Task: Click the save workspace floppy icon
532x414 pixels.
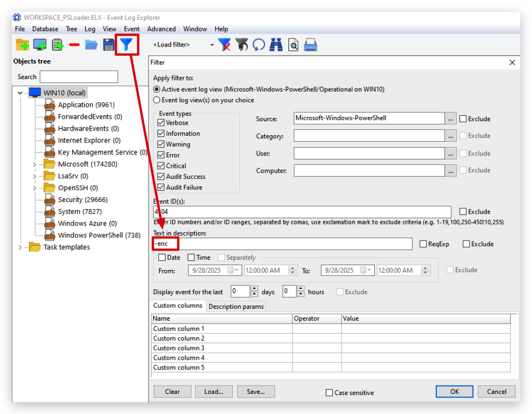Action: (x=109, y=45)
